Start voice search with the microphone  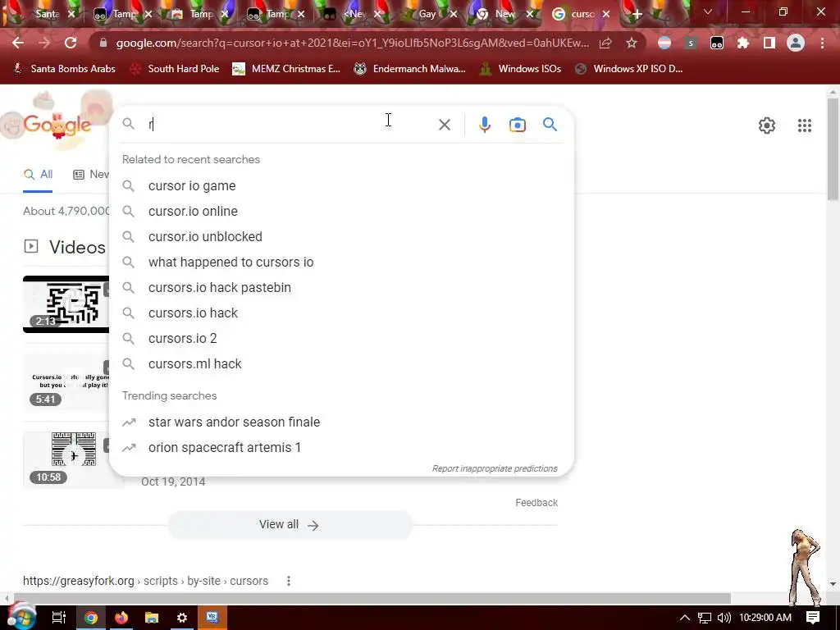point(484,125)
